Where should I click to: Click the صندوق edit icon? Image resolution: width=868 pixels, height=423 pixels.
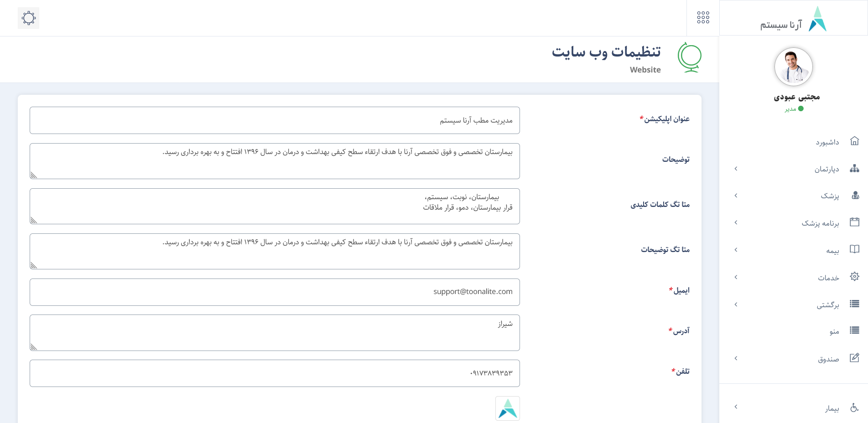coord(854,358)
